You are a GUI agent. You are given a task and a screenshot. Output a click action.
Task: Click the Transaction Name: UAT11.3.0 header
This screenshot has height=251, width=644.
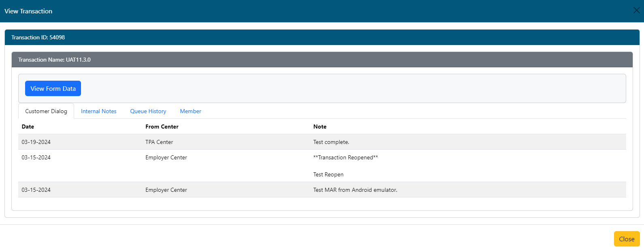pos(54,60)
